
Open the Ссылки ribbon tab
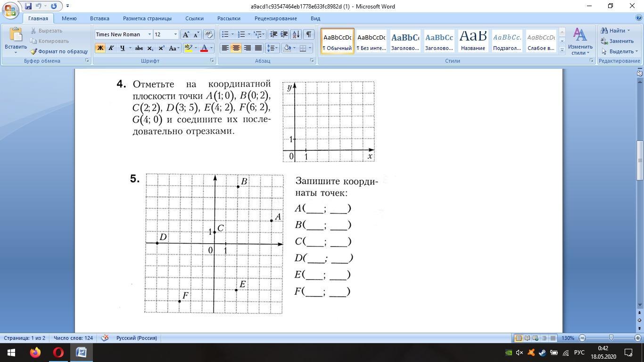tap(194, 18)
